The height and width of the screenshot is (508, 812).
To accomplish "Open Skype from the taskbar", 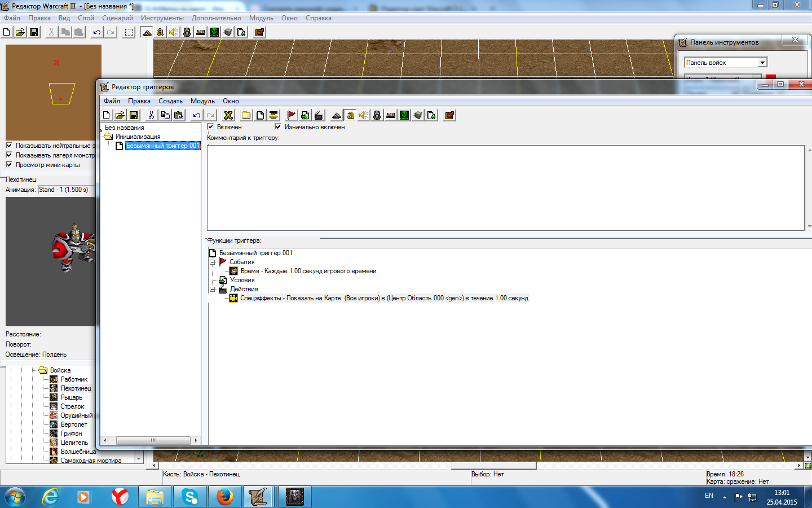I will 190,497.
